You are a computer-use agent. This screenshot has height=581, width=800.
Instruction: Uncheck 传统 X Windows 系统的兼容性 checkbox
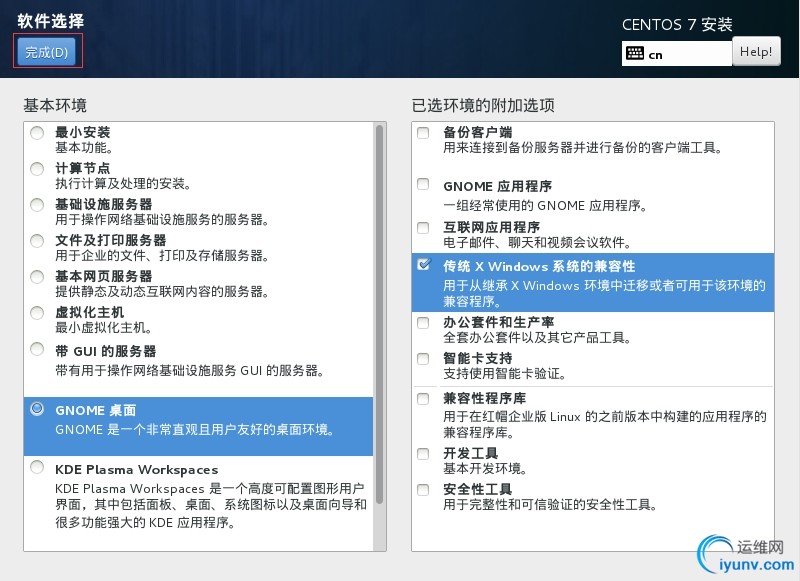pos(423,264)
